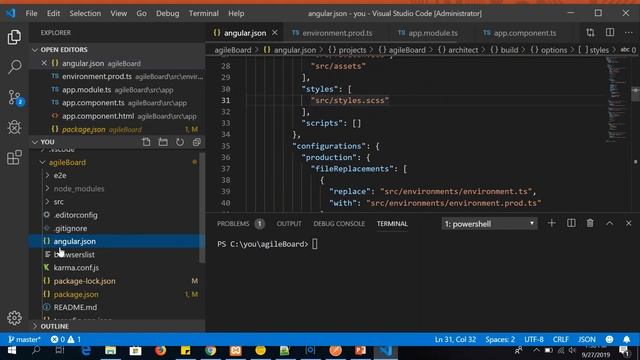Close angular.json in Open Editors list
Viewport: 640px width, 360px height.
tap(44, 63)
